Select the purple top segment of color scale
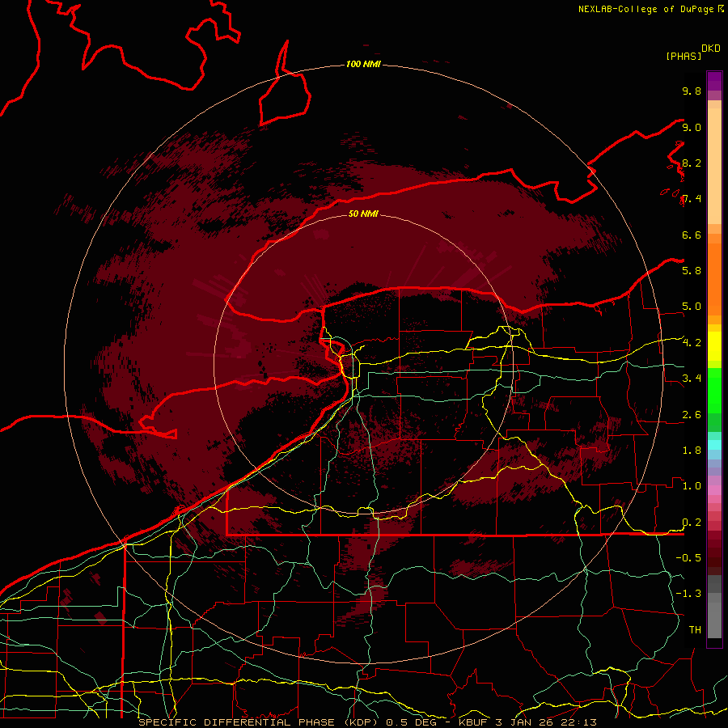 (x=714, y=81)
